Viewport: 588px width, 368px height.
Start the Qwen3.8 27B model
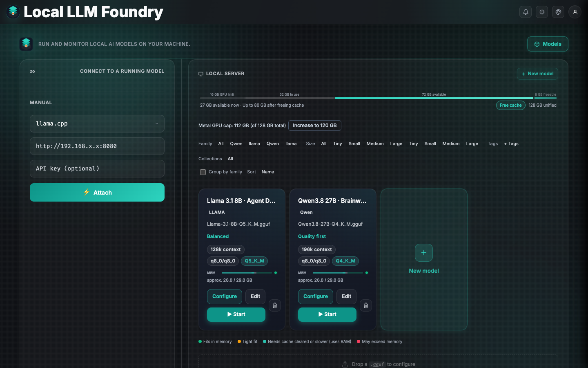(327, 314)
